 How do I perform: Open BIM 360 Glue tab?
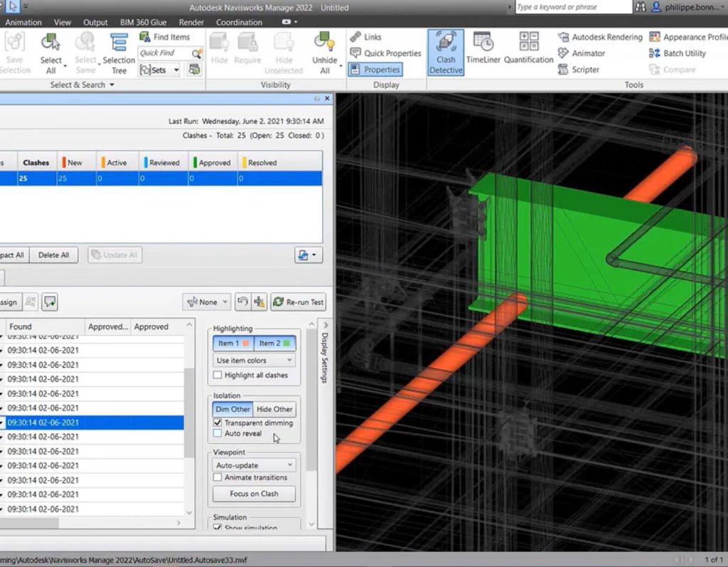click(143, 22)
